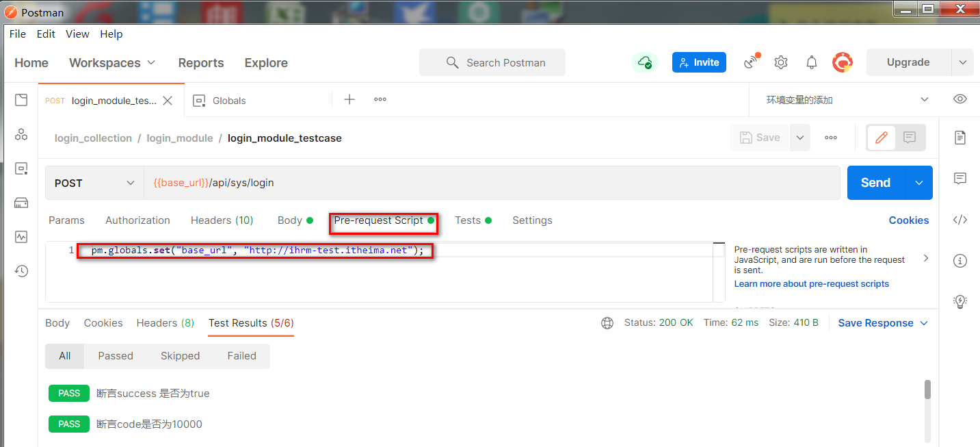Filter test results by Failed
Screen dimensions: 980x447
tap(241, 356)
